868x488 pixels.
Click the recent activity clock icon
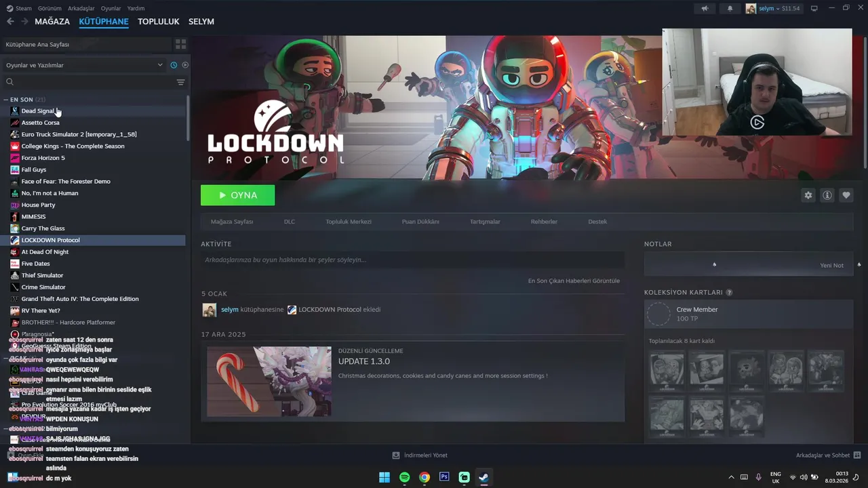[174, 65]
